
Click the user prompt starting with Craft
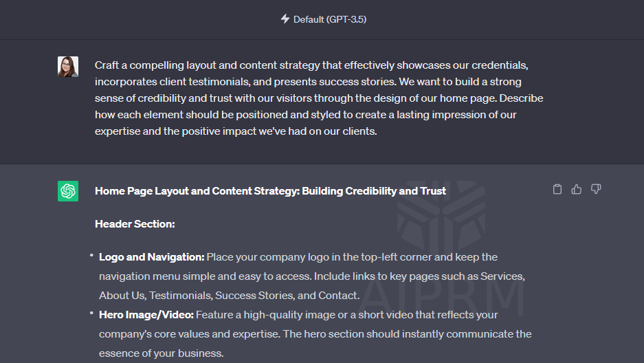click(319, 98)
